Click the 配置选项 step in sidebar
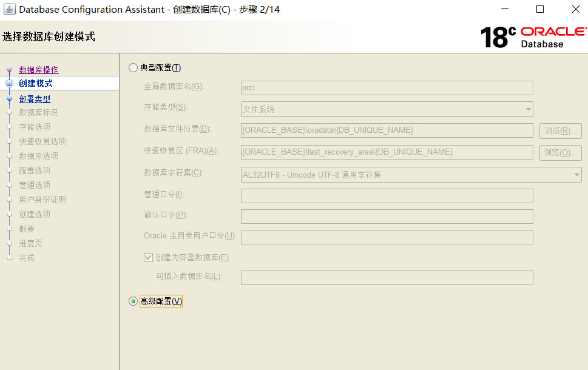This screenshot has height=370, width=588. click(x=35, y=170)
